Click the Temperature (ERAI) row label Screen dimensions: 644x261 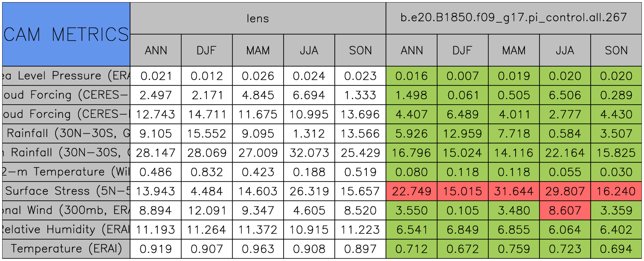66,249
